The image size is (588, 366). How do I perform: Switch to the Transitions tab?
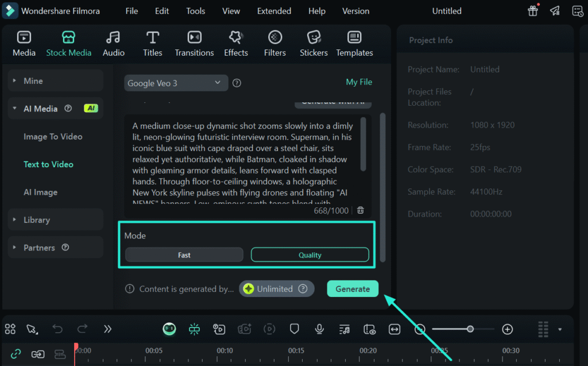(194, 44)
